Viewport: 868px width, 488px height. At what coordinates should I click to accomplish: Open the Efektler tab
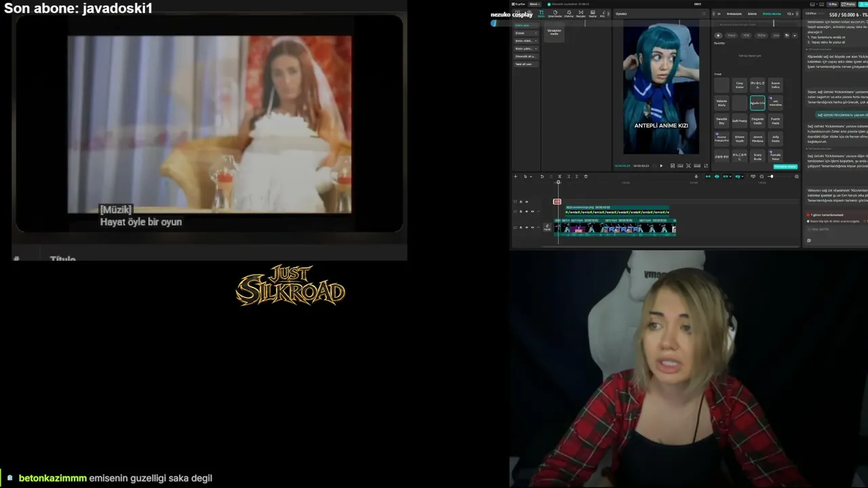click(x=569, y=14)
